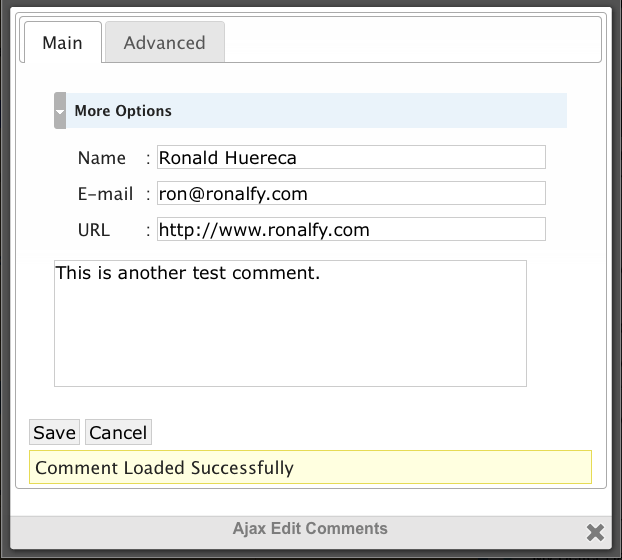Image resolution: width=622 pixels, height=560 pixels.
Task: Click into the E-mail text field
Action: pyautogui.click(x=350, y=194)
